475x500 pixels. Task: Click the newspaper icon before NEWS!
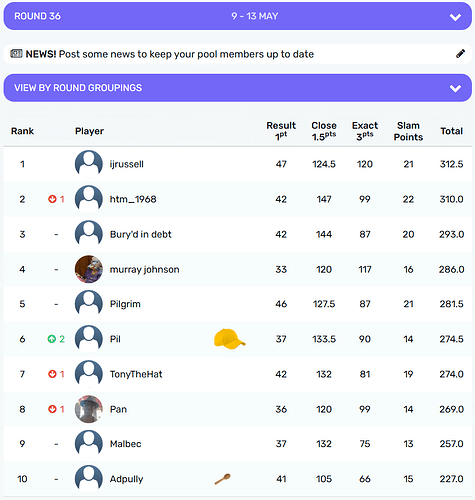point(16,53)
